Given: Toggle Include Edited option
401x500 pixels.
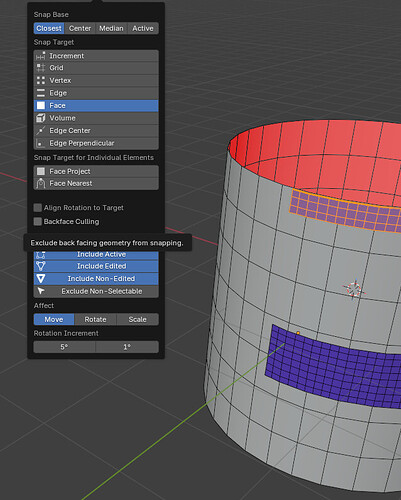Looking at the screenshot, I should click(x=96, y=266).
